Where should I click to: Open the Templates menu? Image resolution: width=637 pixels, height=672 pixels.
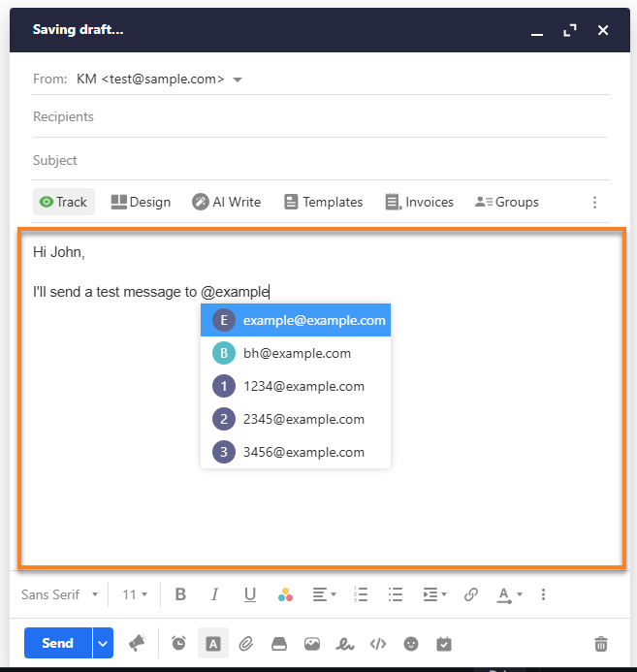click(x=324, y=202)
